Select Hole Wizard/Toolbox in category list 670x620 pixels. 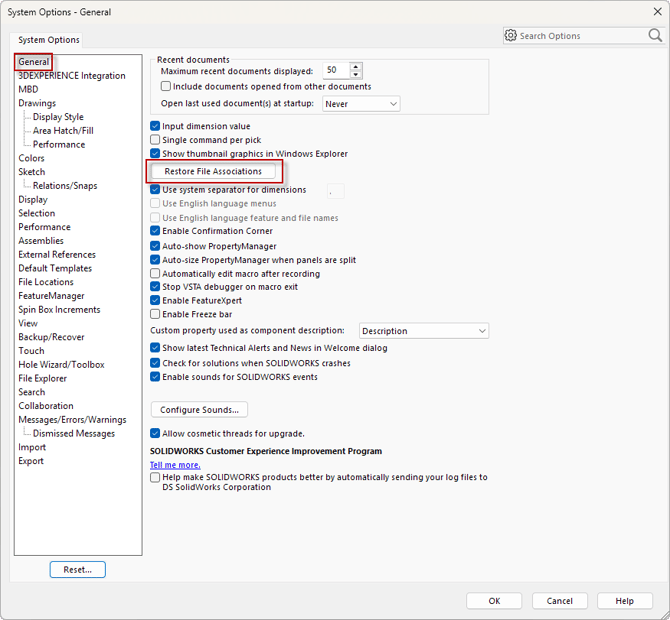[61, 365]
